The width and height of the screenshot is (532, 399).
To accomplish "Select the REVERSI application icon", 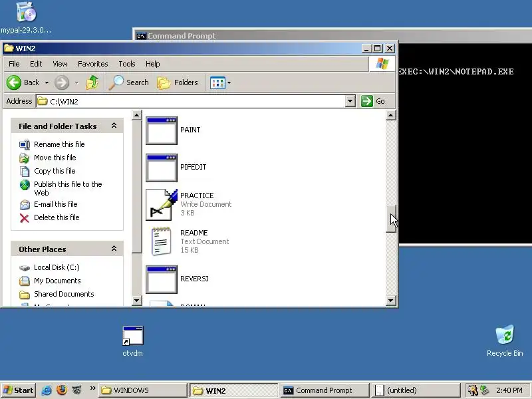I will click(162, 279).
